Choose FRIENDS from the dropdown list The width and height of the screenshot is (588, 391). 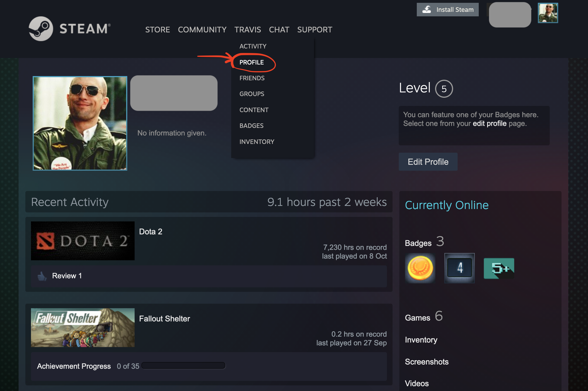[252, 78]
